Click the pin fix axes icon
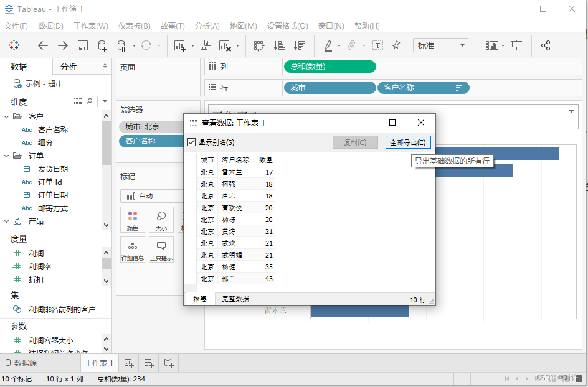The height and width of the screenshot is (387, 588). point(396,45)
